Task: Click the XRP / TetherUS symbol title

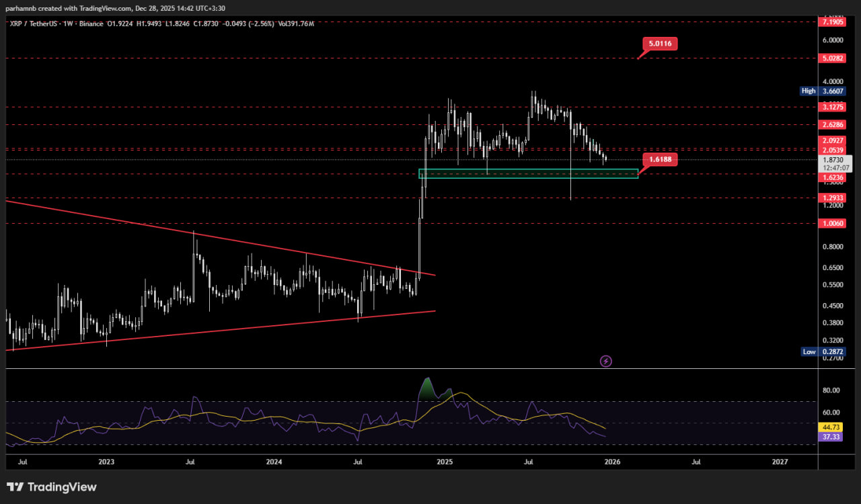Action: (x=40, y=24)
